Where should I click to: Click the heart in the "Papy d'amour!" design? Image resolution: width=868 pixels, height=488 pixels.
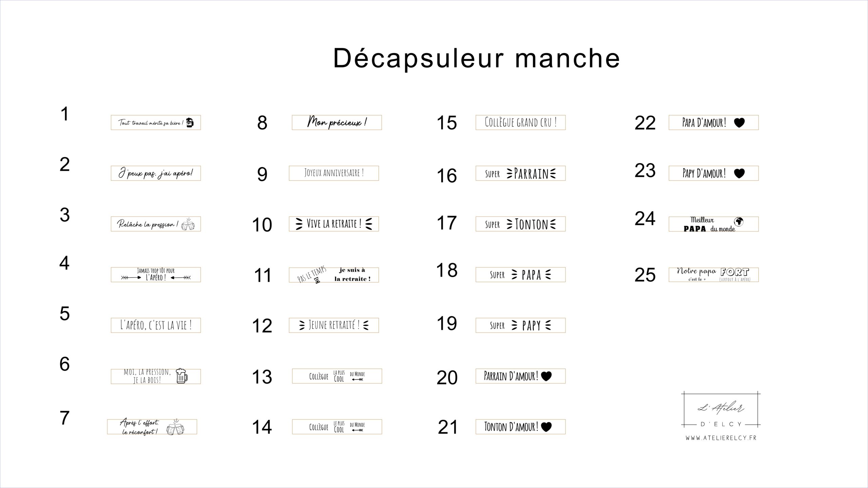(x=739, y=173)
